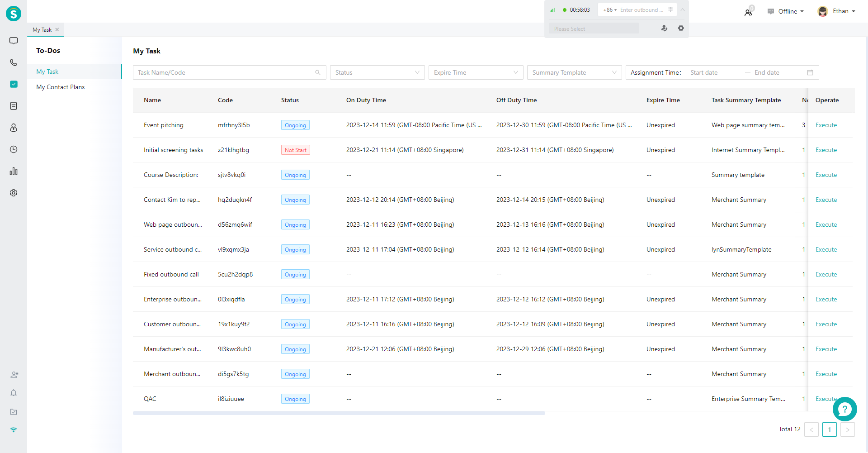Collapse the softphone panel with up chevron
This screenshot has height=453, width=868.
point(683,10)
